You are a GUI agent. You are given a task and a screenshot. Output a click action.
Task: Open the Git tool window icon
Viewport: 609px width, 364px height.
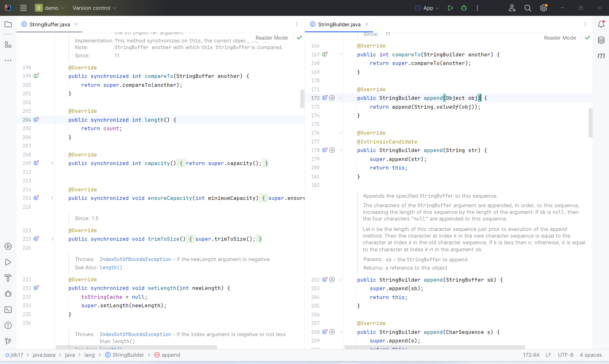(8, 341)
